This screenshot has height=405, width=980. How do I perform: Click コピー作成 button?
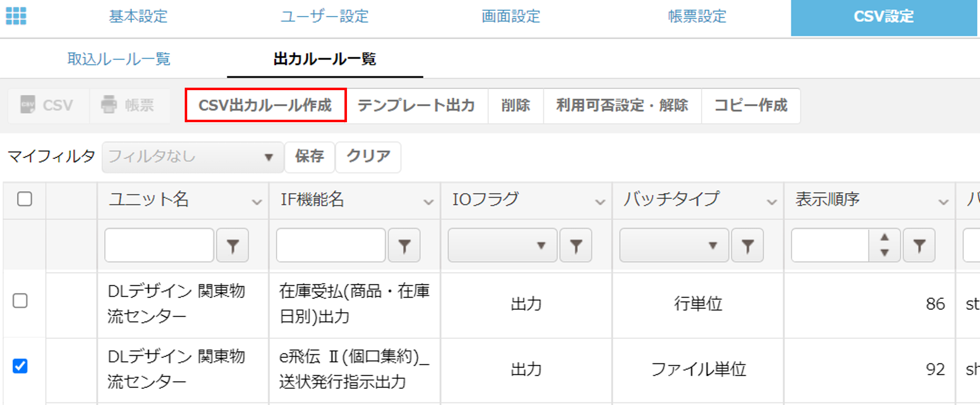[x=751, y=105]
